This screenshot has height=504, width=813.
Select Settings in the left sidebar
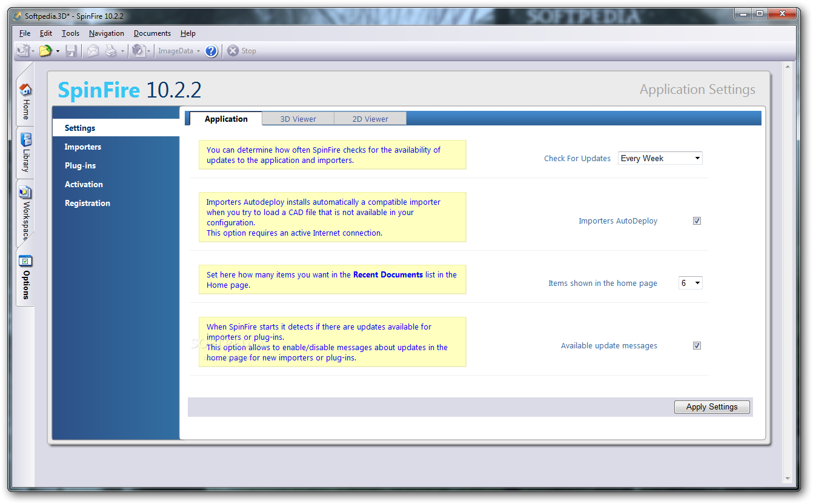(116, 128)
